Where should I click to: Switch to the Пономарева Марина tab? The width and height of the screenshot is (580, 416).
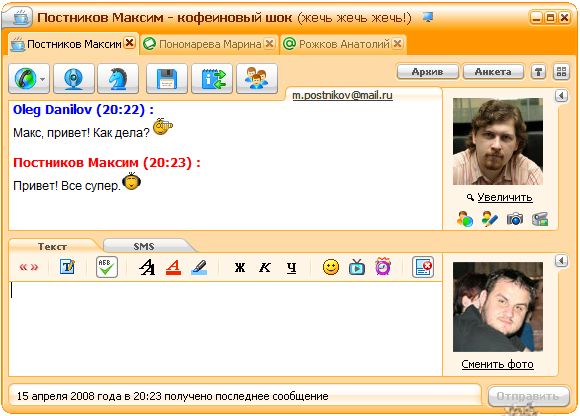210,44
